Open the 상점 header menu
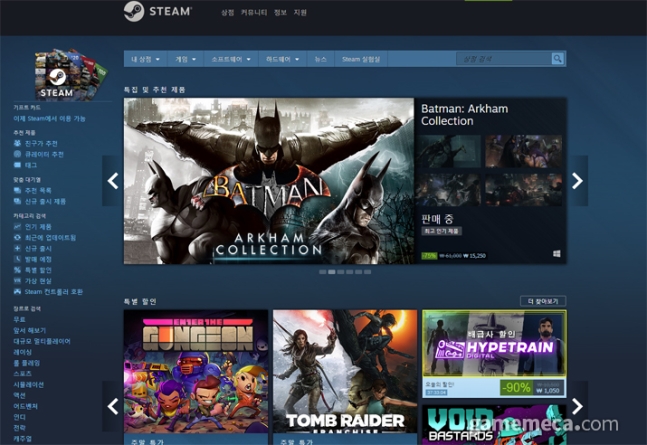647x445 pixels. coord(227,12)
